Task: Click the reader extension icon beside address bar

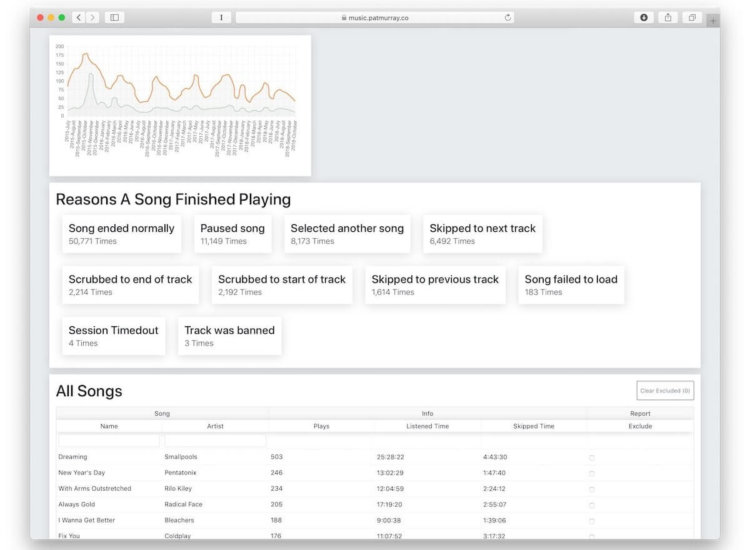Action: click(221, 18)
